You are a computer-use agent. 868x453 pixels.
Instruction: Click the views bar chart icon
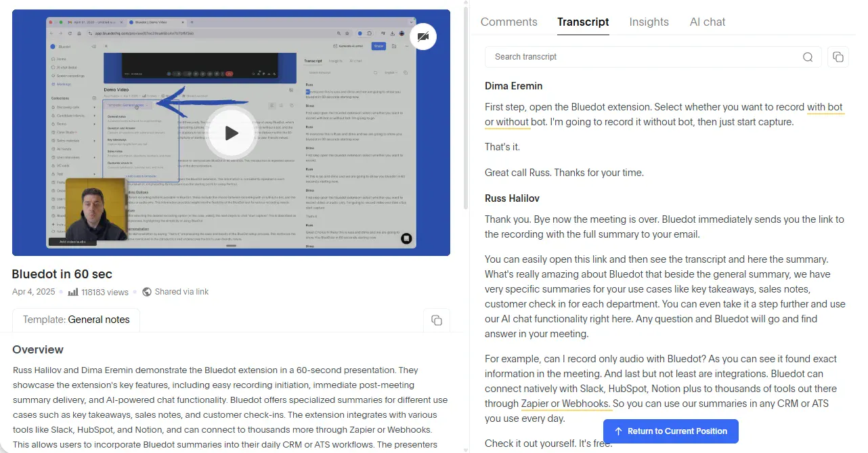point(73,292)
